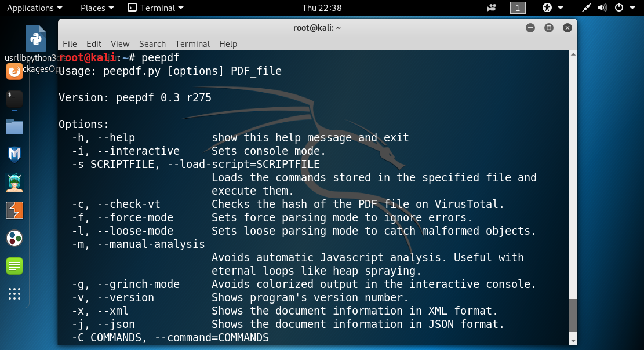Screen dimensions: 644x350
Task: Click the terminal scrollbar thumb
Action: [573, 315]
